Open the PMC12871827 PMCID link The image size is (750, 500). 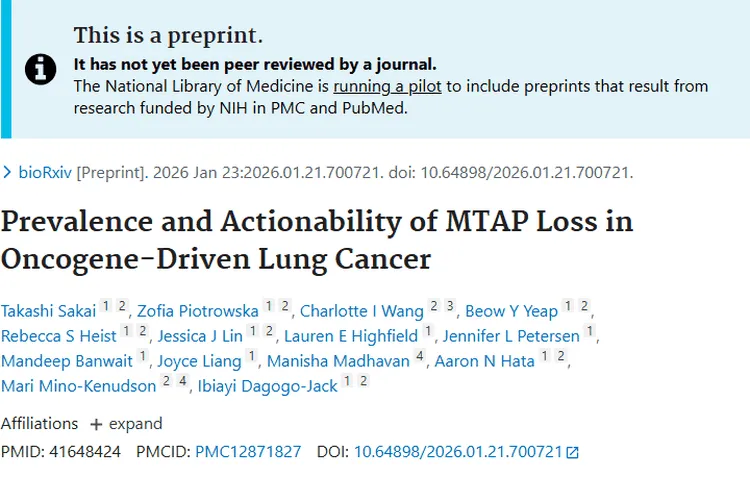[x=248, y=452]
